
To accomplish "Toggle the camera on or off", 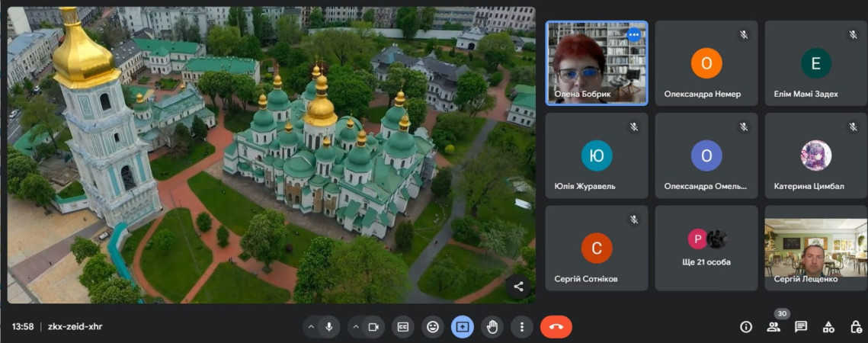I will [x=373, y=327].
